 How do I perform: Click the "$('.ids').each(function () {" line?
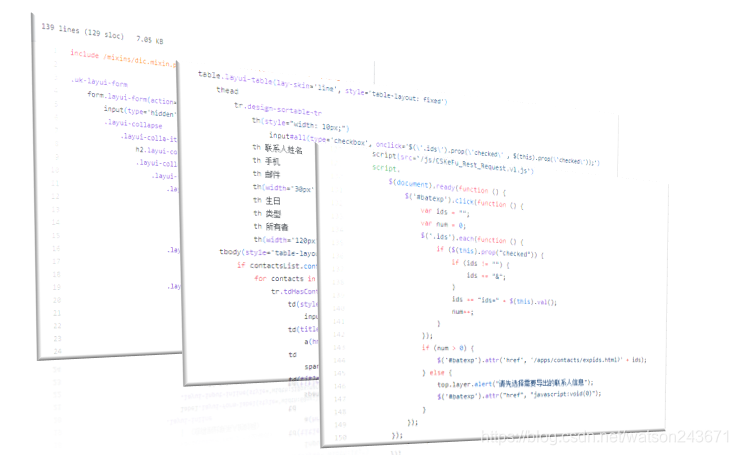click(472, 238)
